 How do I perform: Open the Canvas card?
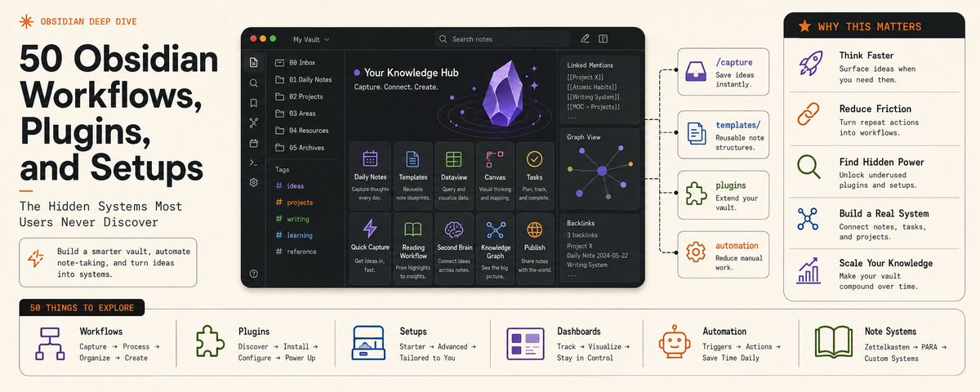pyautogui.click(x=495, y=175)
